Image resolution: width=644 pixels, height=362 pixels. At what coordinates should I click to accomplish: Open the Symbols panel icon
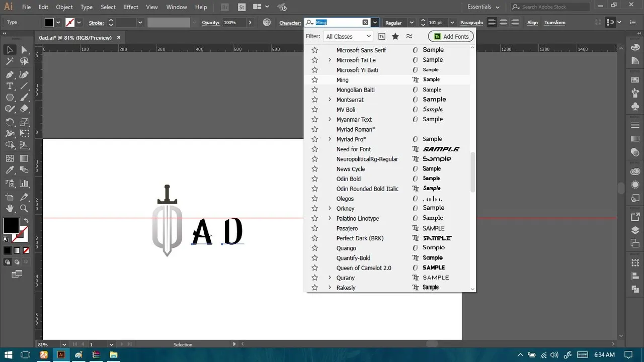coord(635,107)
